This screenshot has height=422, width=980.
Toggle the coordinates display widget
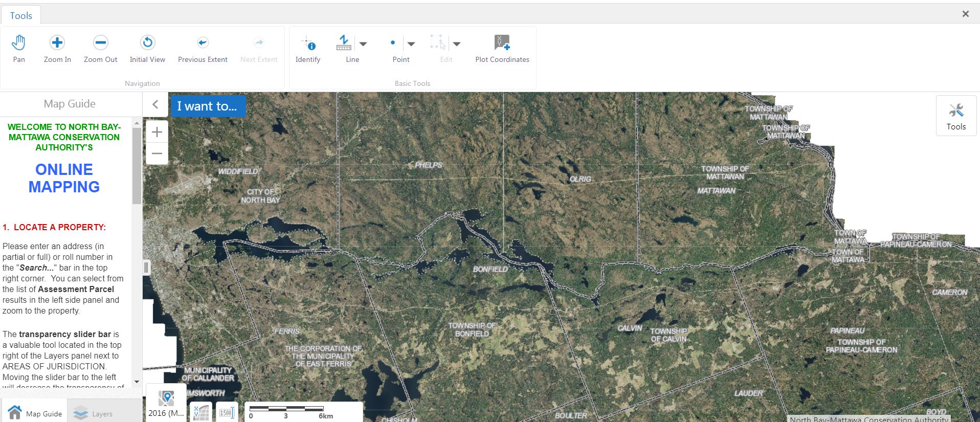[201, 412]
